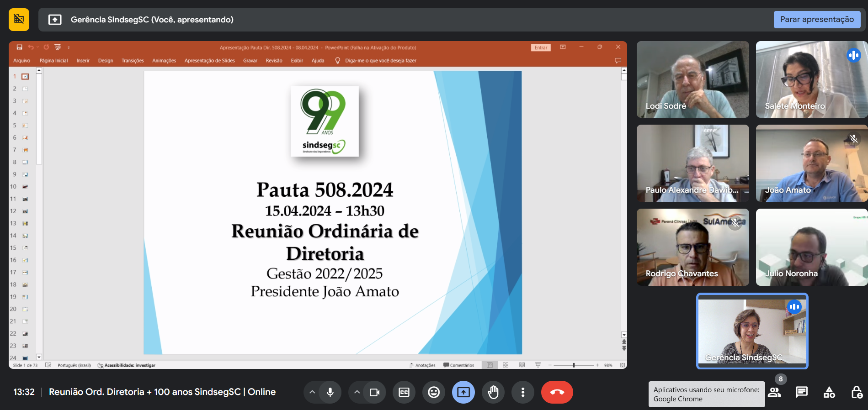
Task: Expand video settings arrow beside camera
Action: [357, 392]
